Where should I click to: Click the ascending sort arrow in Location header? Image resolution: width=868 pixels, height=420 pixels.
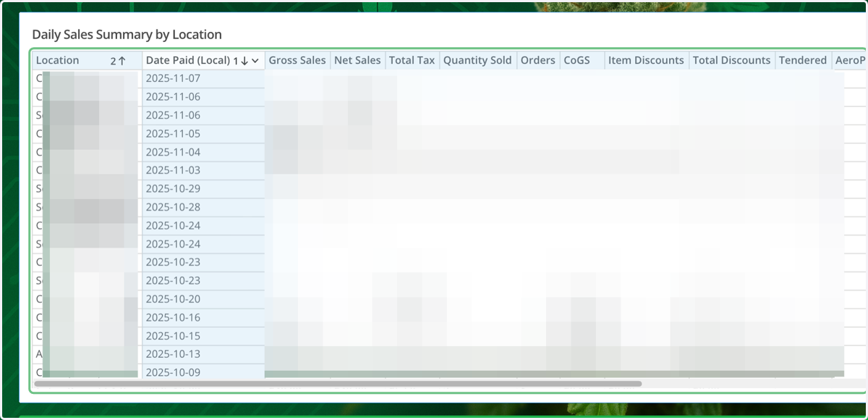click(122, 61)
